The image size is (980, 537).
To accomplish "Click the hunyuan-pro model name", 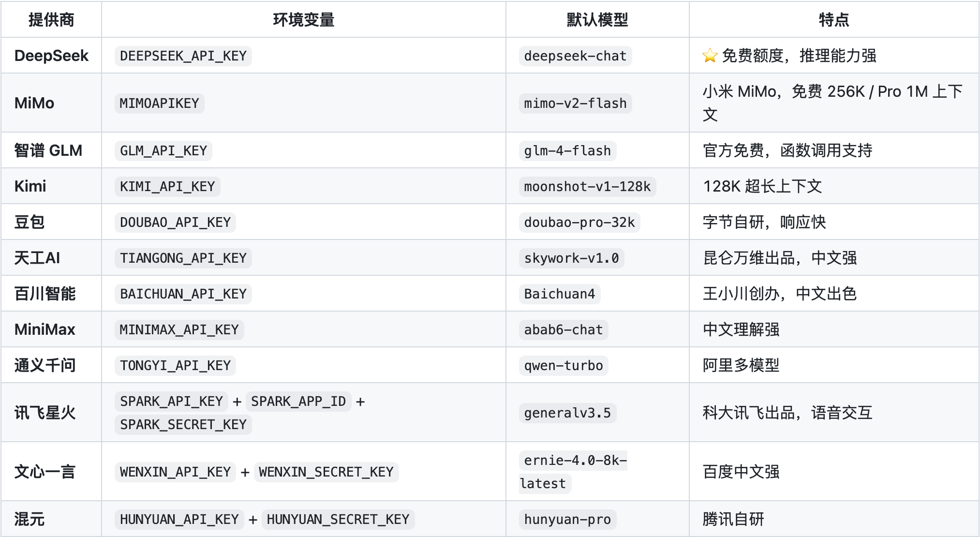I will tap(567, 519).
